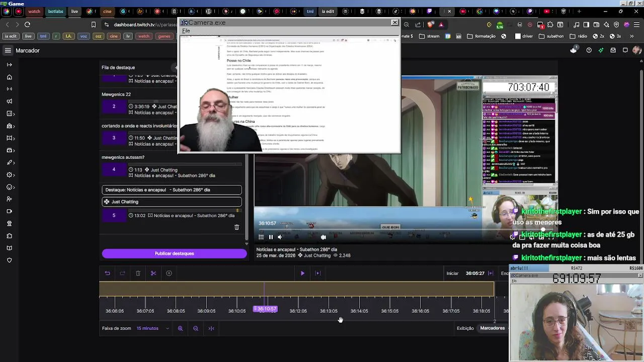The height and width of the screenshot is (362, 644).
Task: Open the driver bookmark
Action: (x=523, y=36)
